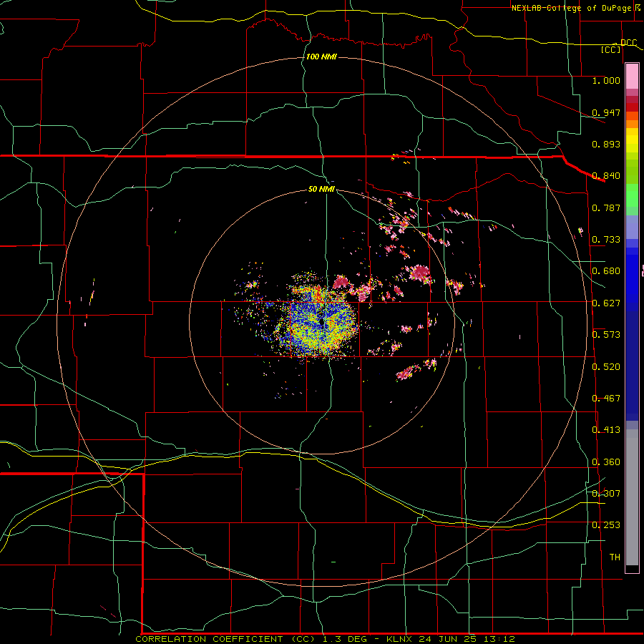This screenshot has height=644, width=644.
Task: Click the 50 NMI range ring label
Action: click(321, 189)
